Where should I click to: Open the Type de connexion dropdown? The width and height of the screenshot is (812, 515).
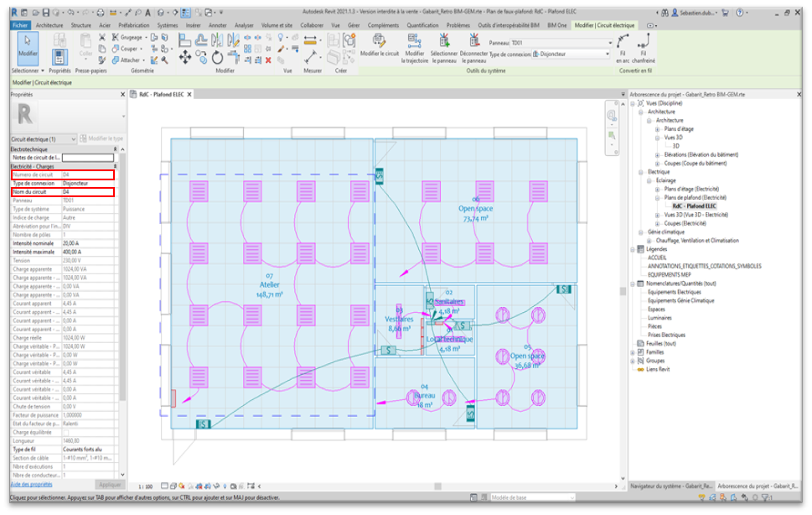[609, 54]
